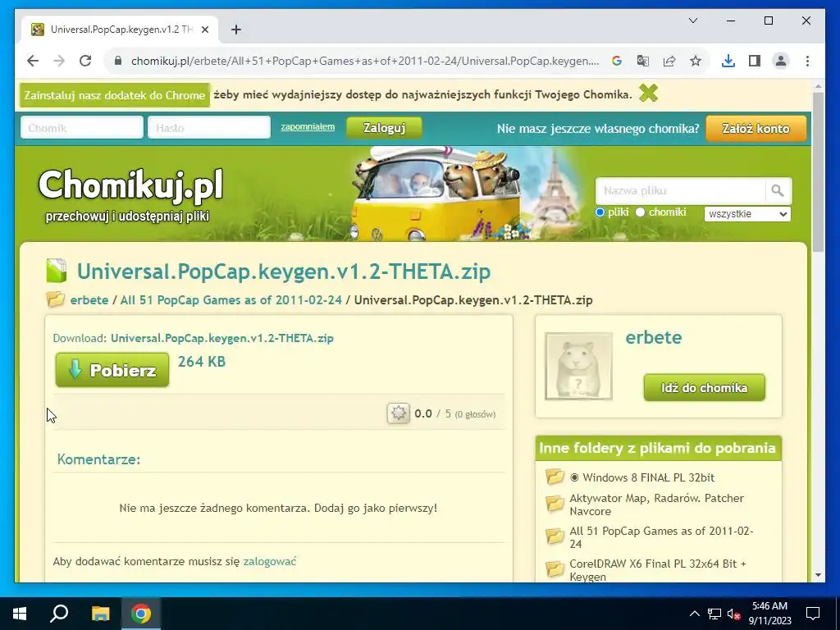
Task: Bookmark this page with the star icon
Action: coord(696,61)
